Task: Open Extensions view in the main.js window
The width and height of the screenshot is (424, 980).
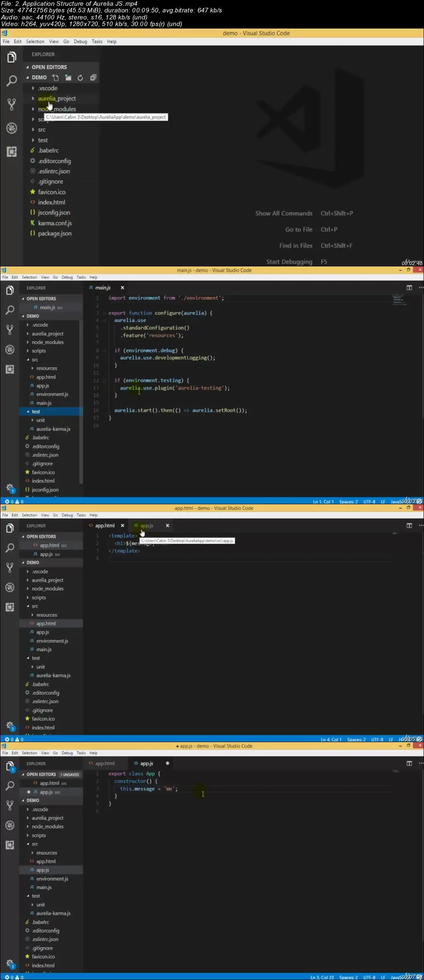Action: pos(10,369)
